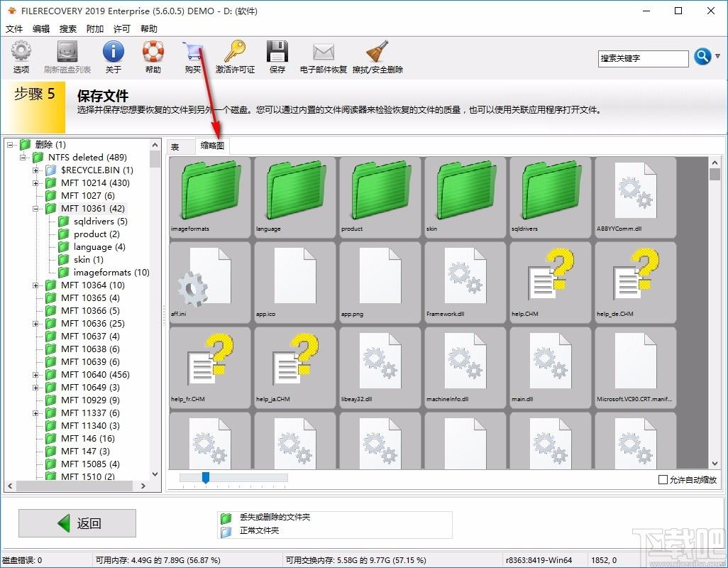The height and width of the screenshot is (568, 728).
Task: Select the skin folder thumbnail
Action: (465, 197)
